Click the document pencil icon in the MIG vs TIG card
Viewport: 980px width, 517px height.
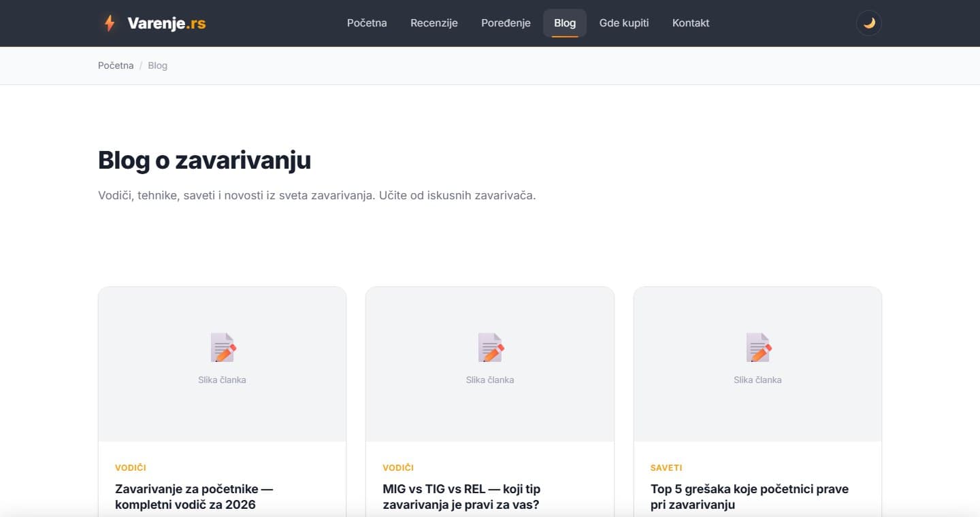tap(490, 348)
